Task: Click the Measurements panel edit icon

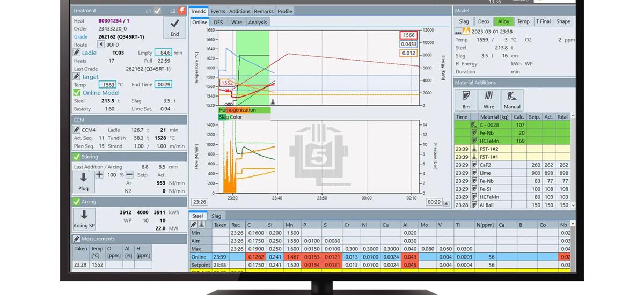Action: point(77,239)
